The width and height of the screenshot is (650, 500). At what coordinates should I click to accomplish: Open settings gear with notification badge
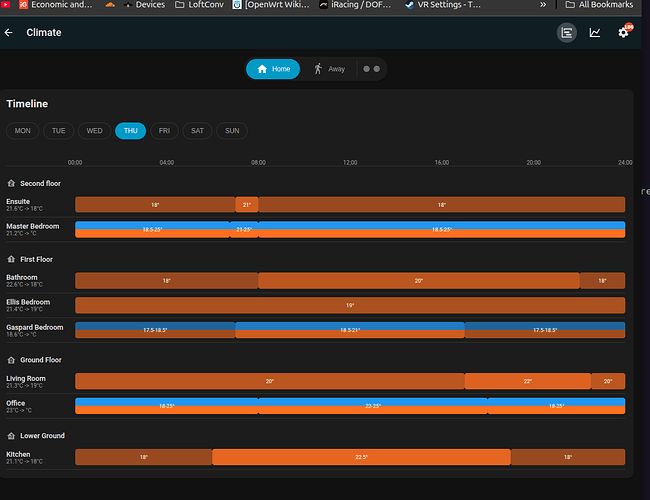pos(623,33)
